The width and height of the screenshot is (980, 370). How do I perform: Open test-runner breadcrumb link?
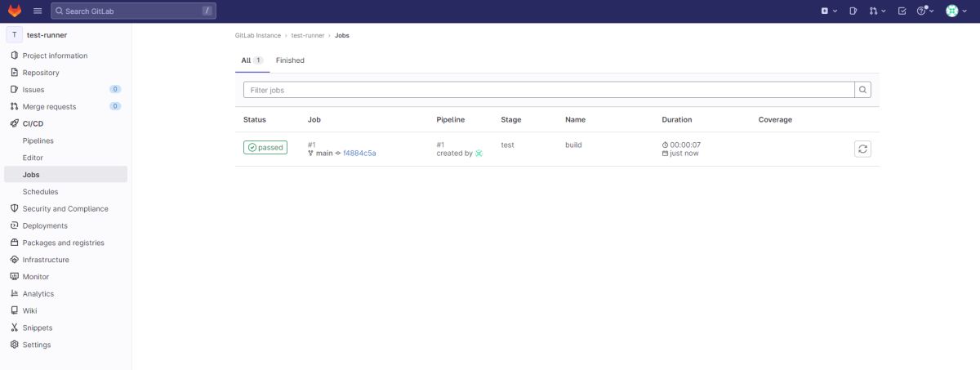click(x=308, y=36)
